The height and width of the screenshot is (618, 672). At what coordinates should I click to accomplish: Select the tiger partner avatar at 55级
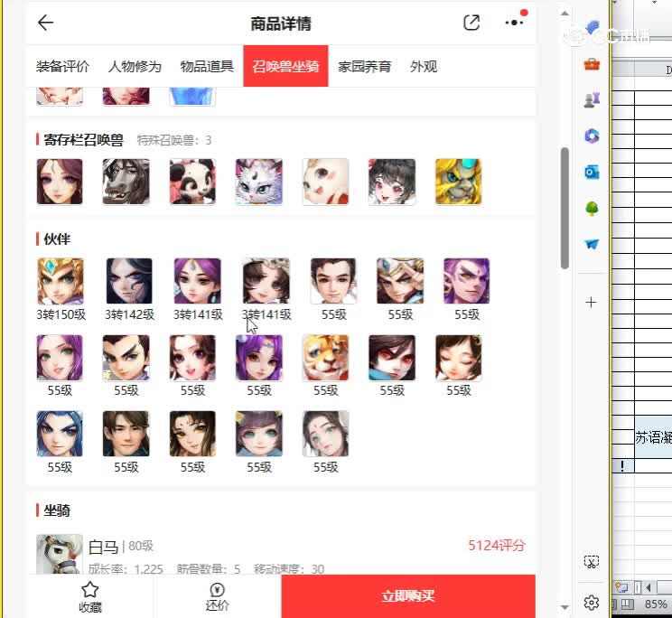(325, 358)
